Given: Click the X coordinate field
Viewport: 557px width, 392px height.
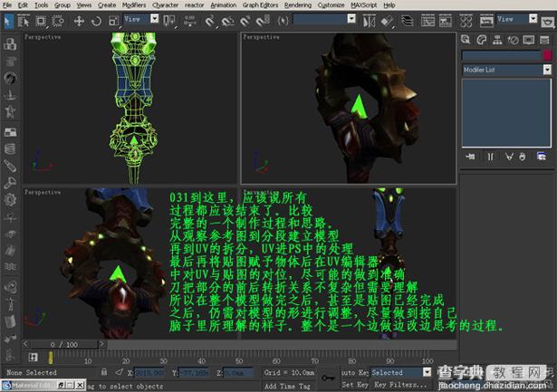Looking at the screenshot, I should click(149, 372).
